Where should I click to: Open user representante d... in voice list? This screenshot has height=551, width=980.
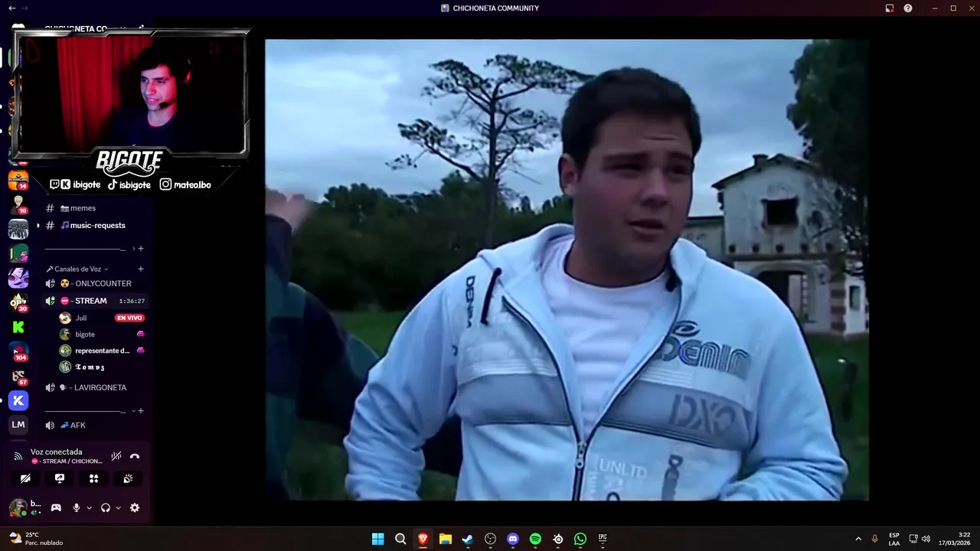pos(101,350)
